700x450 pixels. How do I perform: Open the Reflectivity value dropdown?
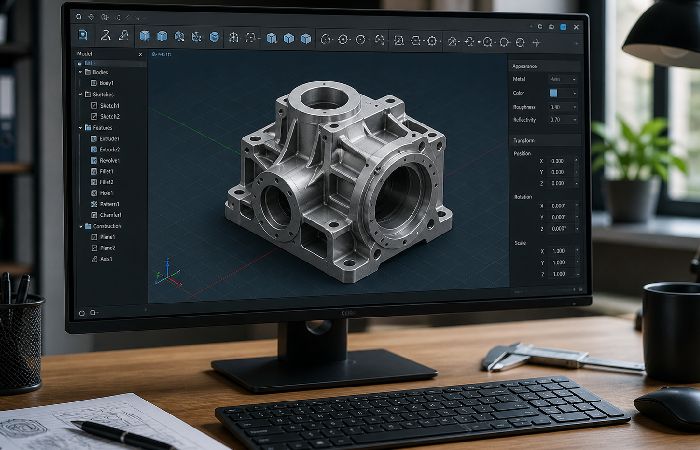tap(562, 120)
